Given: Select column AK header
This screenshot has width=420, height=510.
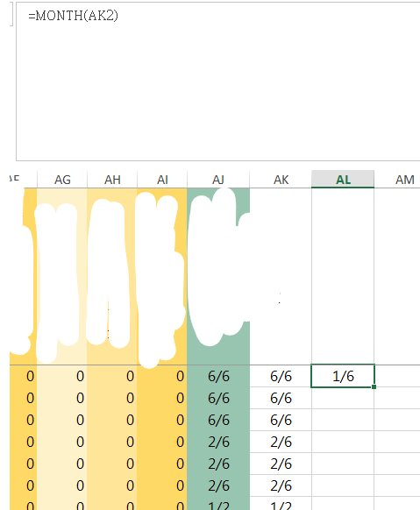Looking at the screenshot, I should point(281,180).
